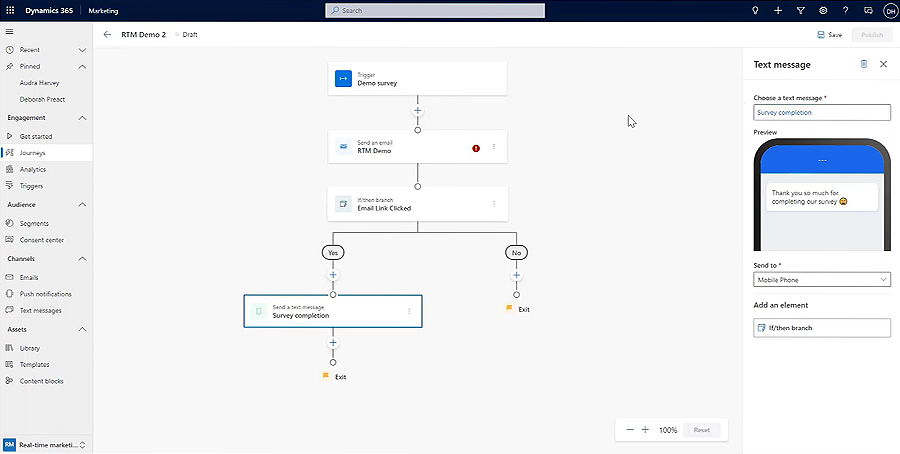Open Analytics in the left navigation
Viewport: 900px width, 454px height.
click(33, 169)
